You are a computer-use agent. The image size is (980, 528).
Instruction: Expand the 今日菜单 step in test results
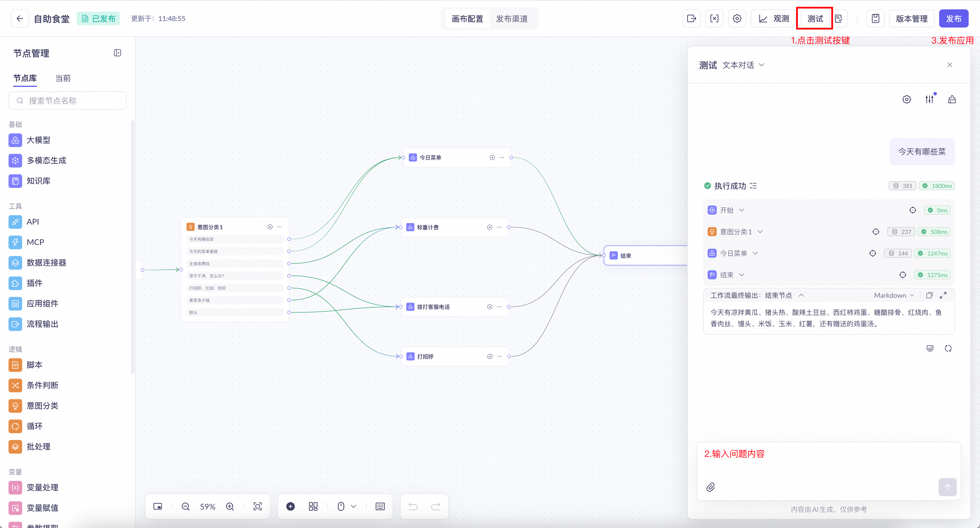click(x=755, y=253)
